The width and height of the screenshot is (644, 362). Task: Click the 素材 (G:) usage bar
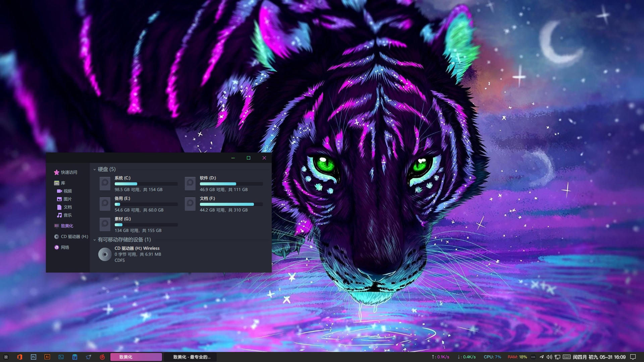[x=146, y=225]
